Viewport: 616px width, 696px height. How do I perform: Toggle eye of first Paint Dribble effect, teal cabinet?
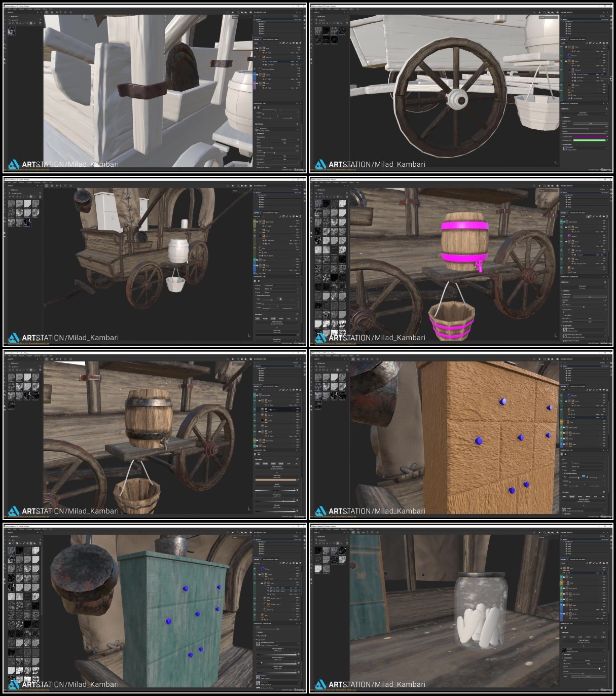pos(268,588)
